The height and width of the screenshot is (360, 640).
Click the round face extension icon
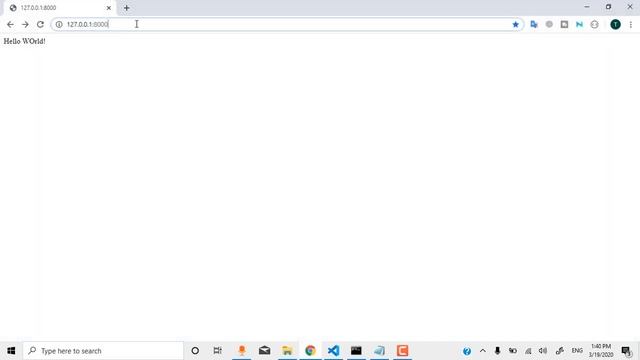pos(595,24)
